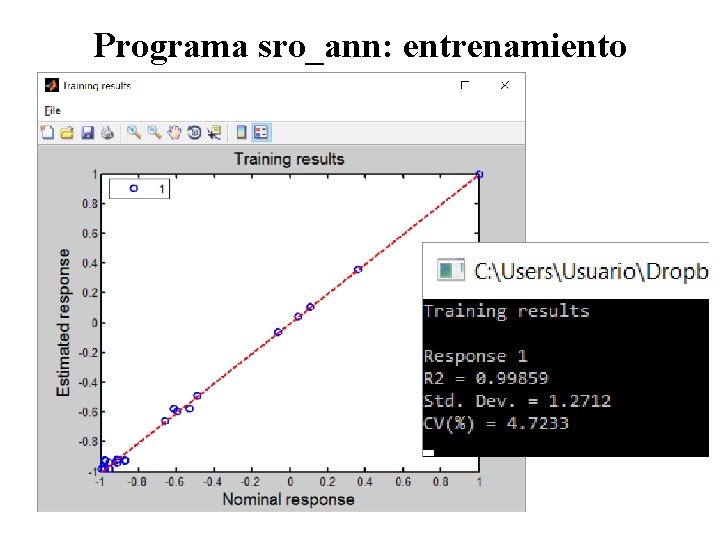Click the console window icon beside C:\Users path
This screenshot has width=720, height=540.
451,270
